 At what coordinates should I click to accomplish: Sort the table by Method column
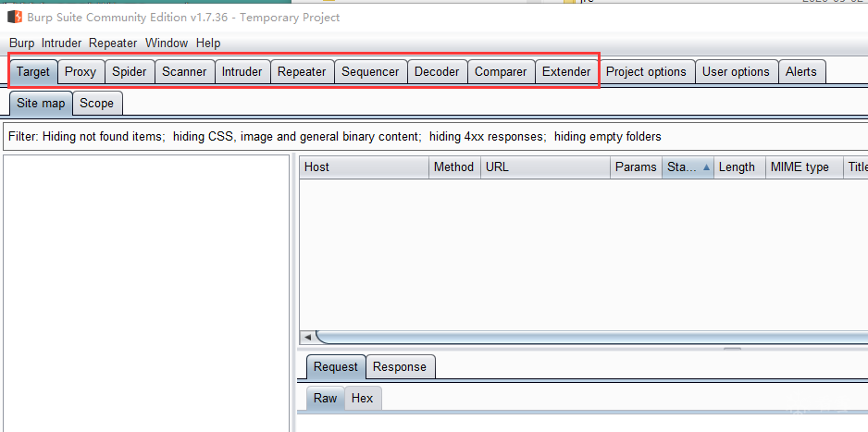[x=454, y=167]
